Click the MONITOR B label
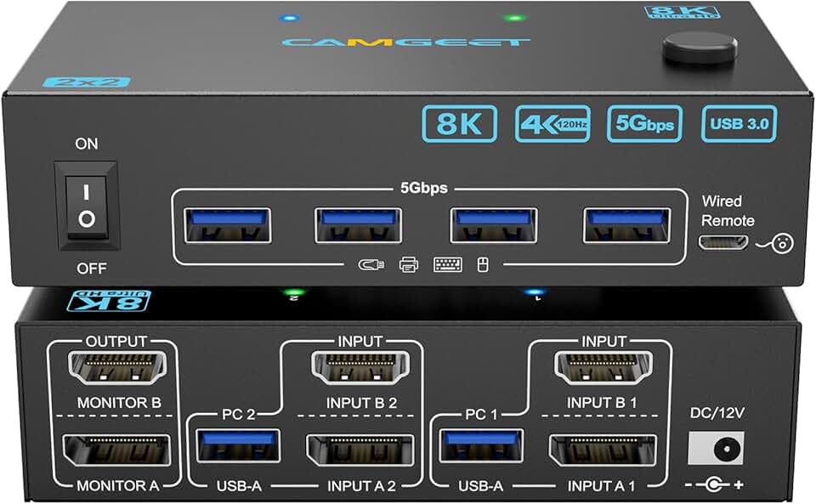 click(119, 403)
